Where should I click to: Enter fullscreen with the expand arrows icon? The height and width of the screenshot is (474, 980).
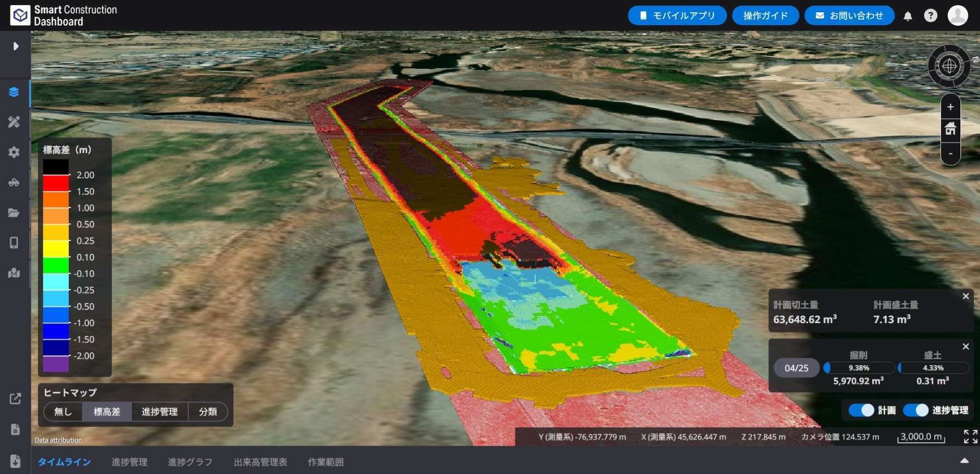(x=971, y=437)
